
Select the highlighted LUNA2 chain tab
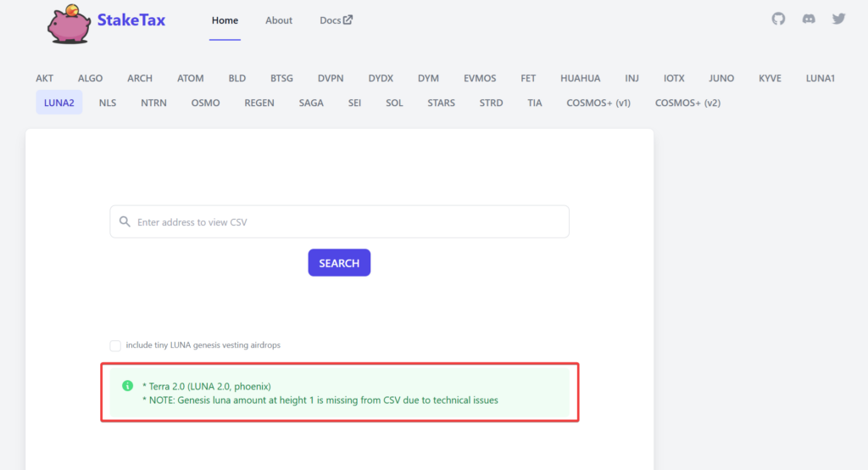(59, 103)
